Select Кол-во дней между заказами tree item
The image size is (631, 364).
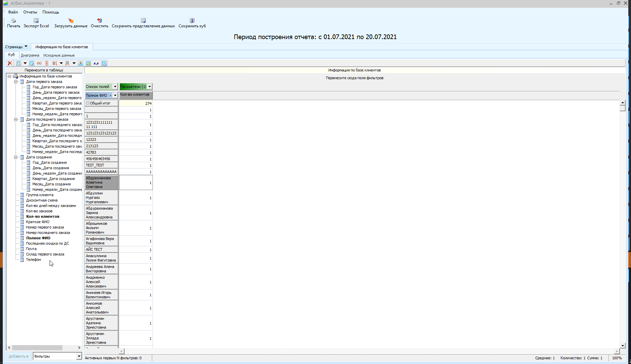coord(51,206)
